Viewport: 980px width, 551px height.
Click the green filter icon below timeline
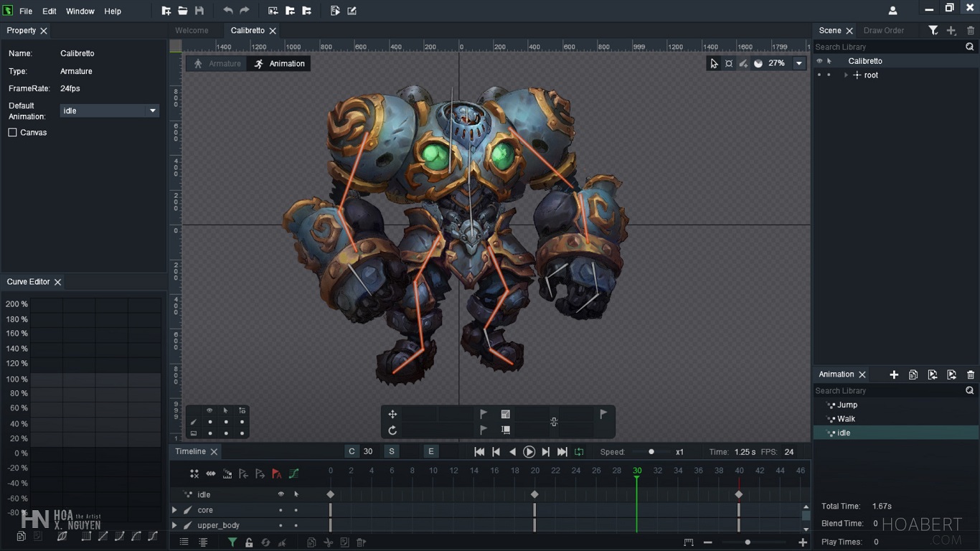(x=232, y=542)
